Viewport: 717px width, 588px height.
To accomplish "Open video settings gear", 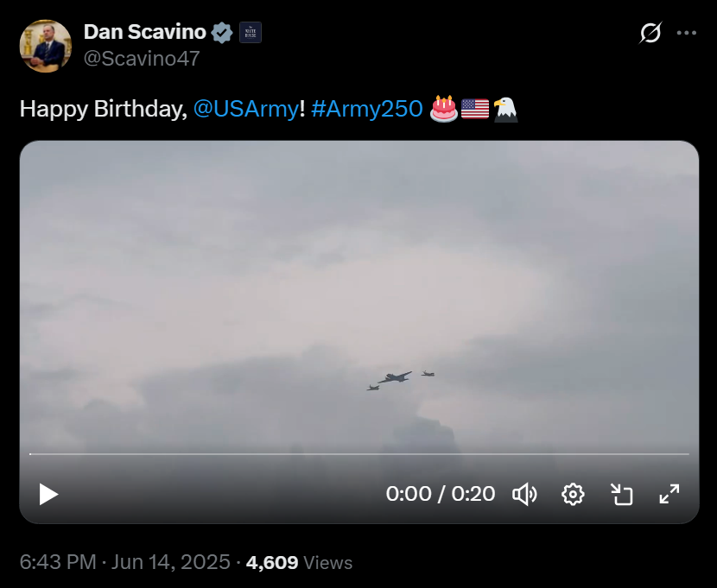I will (x=573, y=494).
